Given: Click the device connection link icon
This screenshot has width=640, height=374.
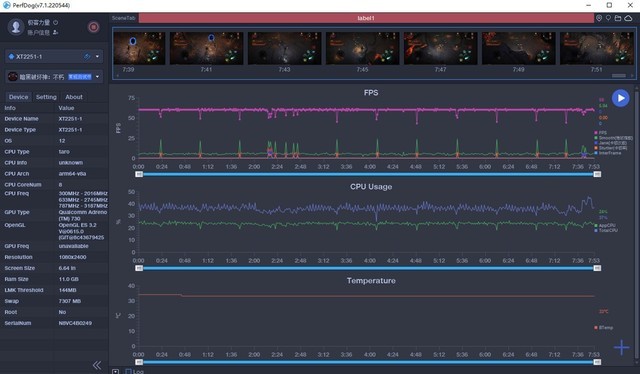Looking at the screenshot, I should pos(87,56).
